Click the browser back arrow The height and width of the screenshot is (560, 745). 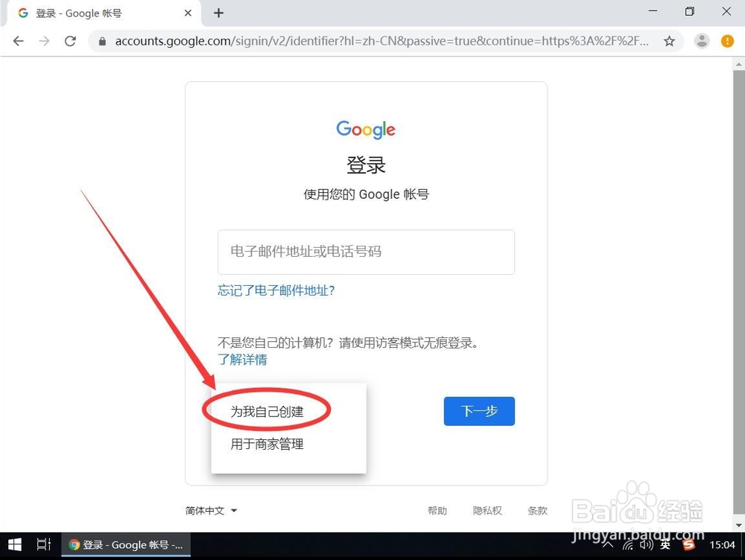[18, 41]
